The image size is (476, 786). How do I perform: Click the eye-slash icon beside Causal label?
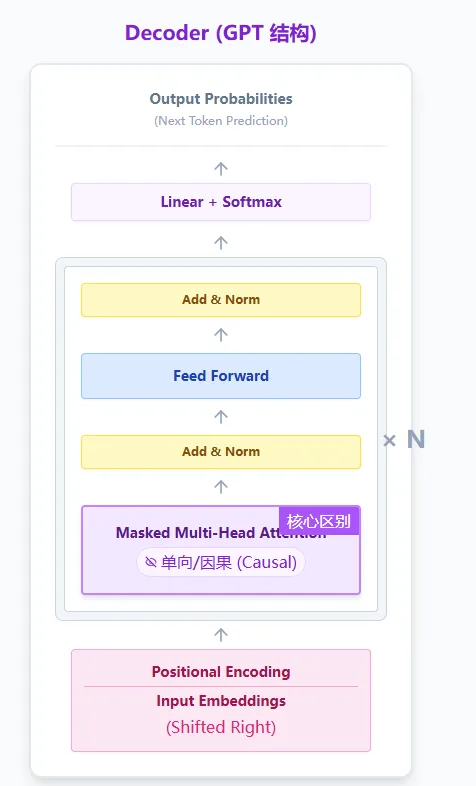tap(150, 562)
